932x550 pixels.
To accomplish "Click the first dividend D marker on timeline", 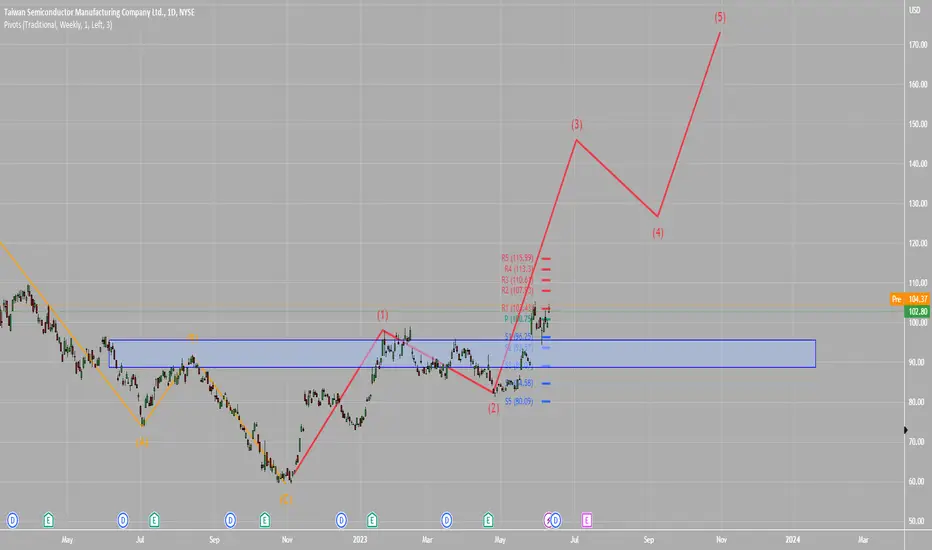I will tap(12, 521).
